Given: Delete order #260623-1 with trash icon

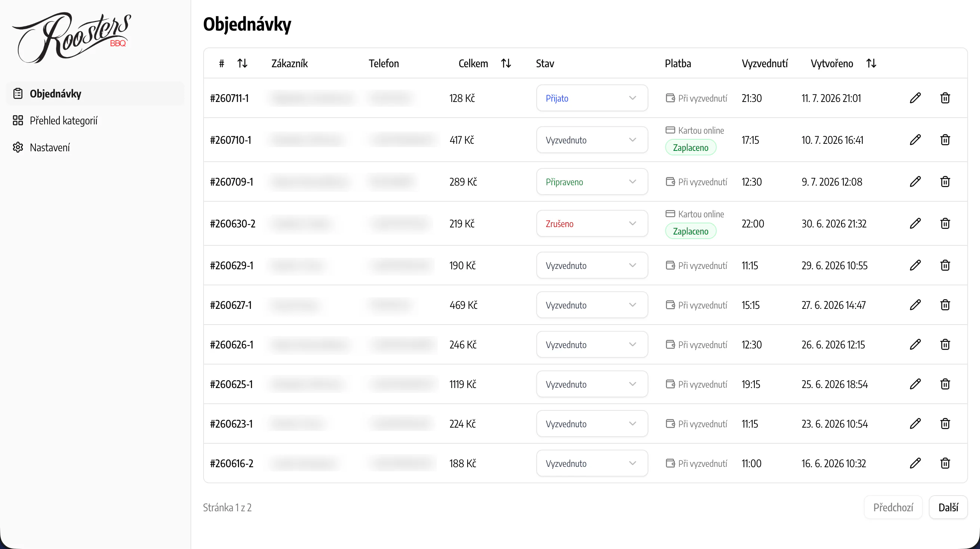Looking at the screenshot, I should (x=945, y=424).
